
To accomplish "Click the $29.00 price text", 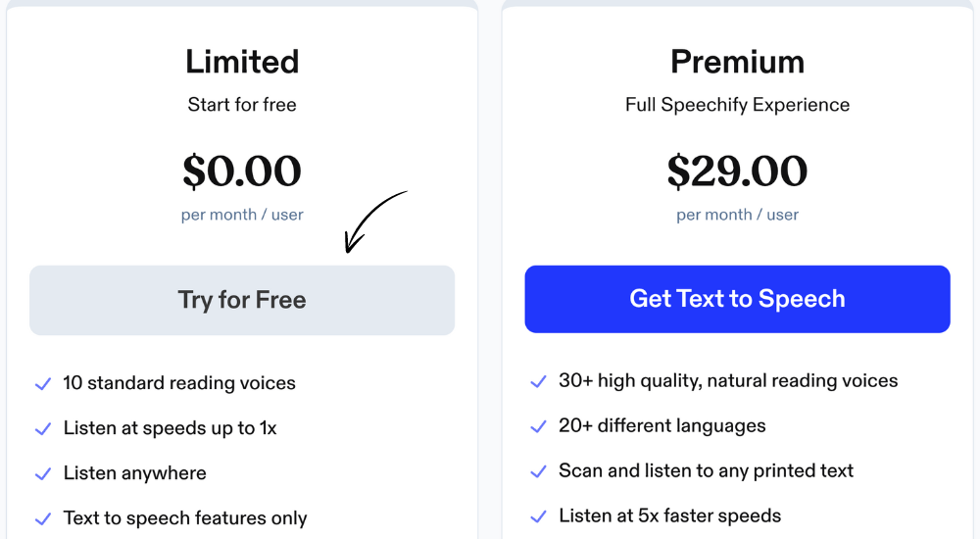I will pos(737,171).
